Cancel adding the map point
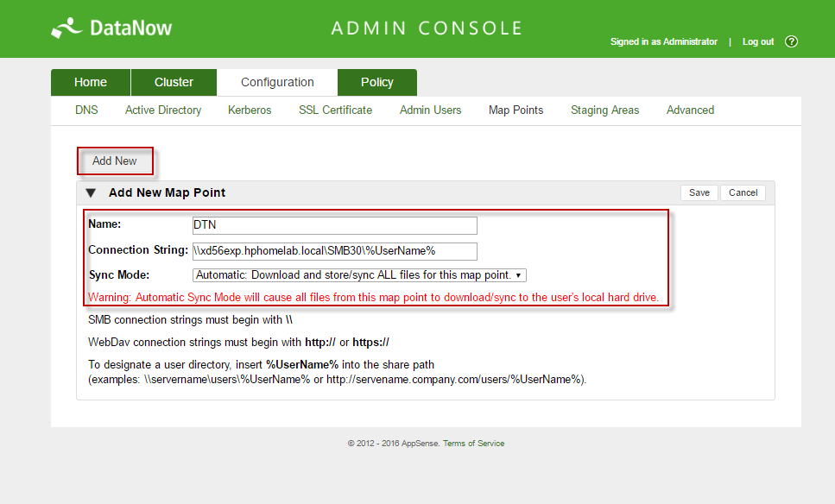 point(743,192)
